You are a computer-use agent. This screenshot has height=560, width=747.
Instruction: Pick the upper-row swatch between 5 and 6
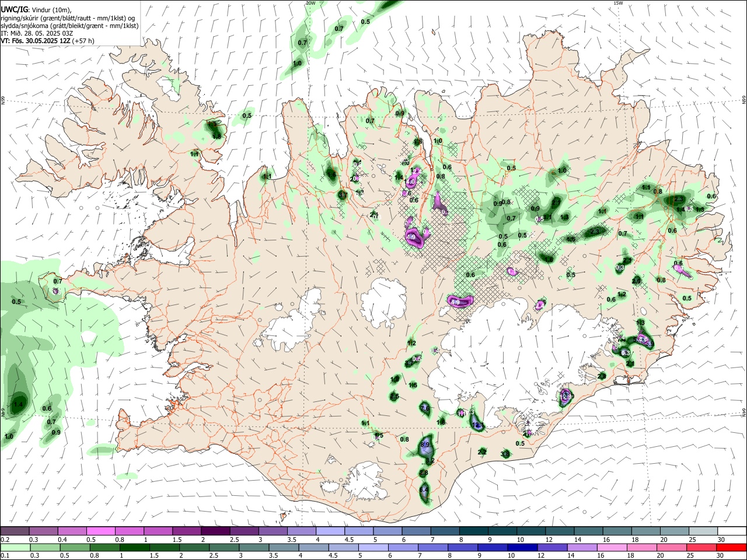tap(388, 531)
